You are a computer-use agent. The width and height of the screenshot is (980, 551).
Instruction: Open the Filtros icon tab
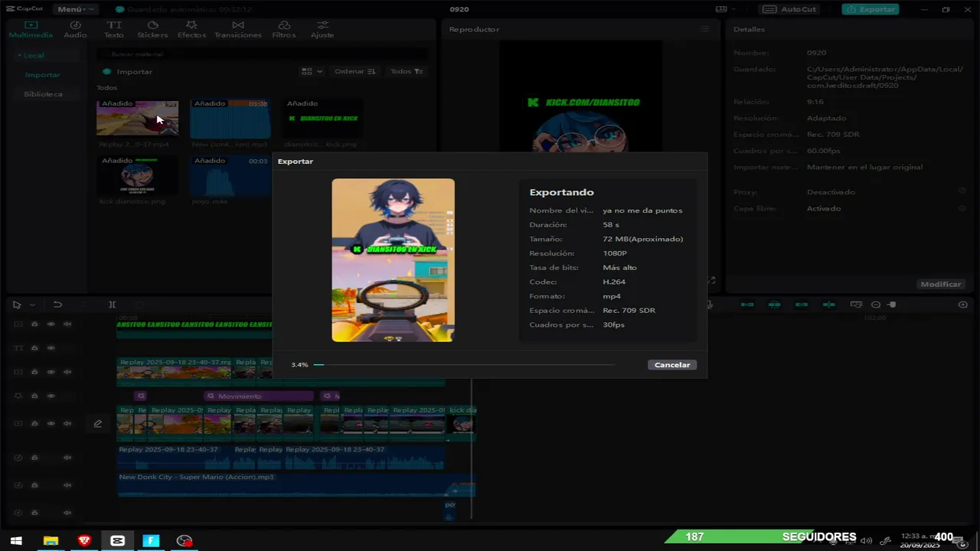(x=284, y=30)
